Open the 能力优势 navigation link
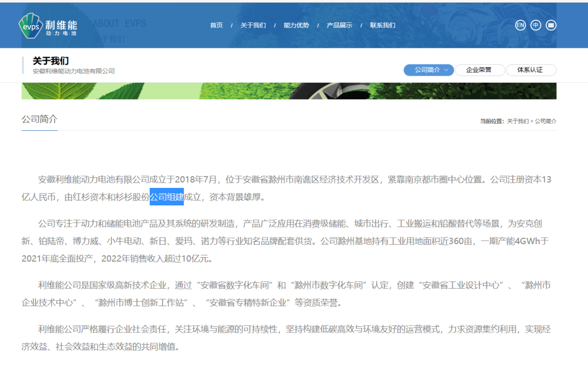Screen dimensions: 588x365 click(x=296, y=25)
